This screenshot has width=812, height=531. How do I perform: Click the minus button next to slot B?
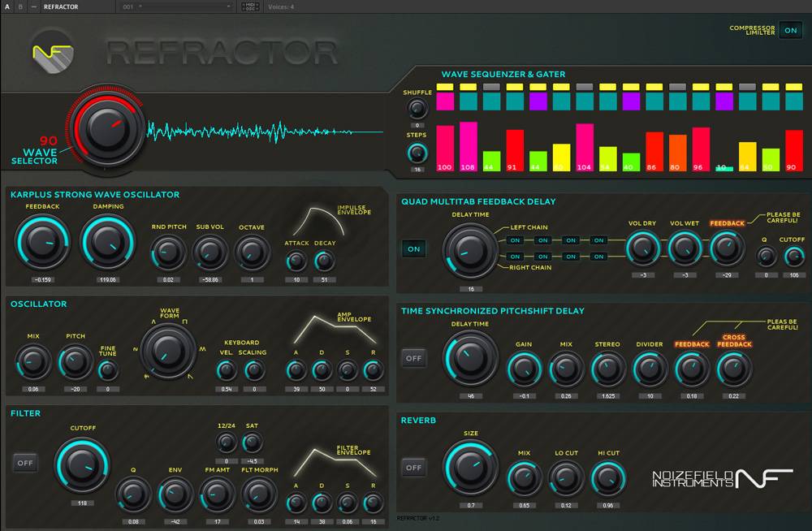33,6
